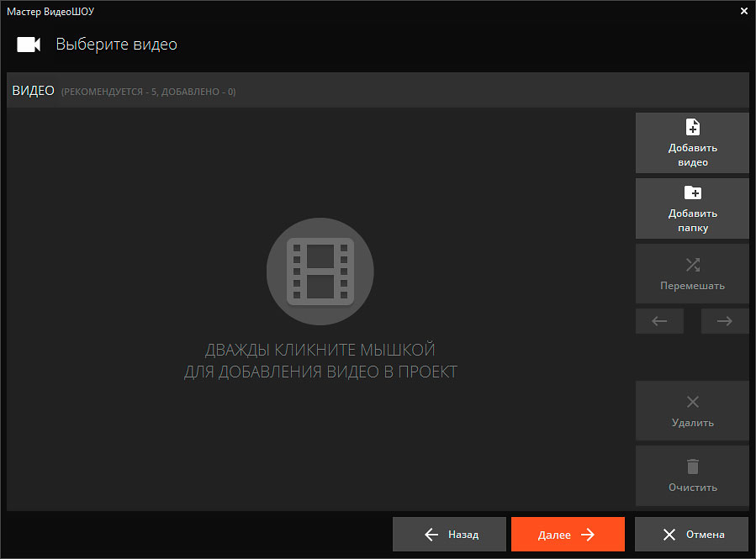The width and height of the screenshot is (756, 559).
Task: Proceed with the orange Далее button
Action: [x=568, y=535]
